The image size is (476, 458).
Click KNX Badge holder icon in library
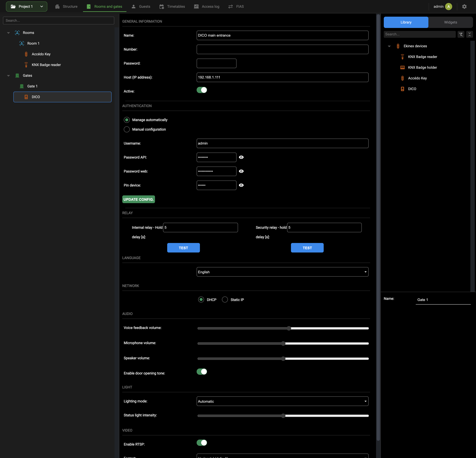(402, 68)
